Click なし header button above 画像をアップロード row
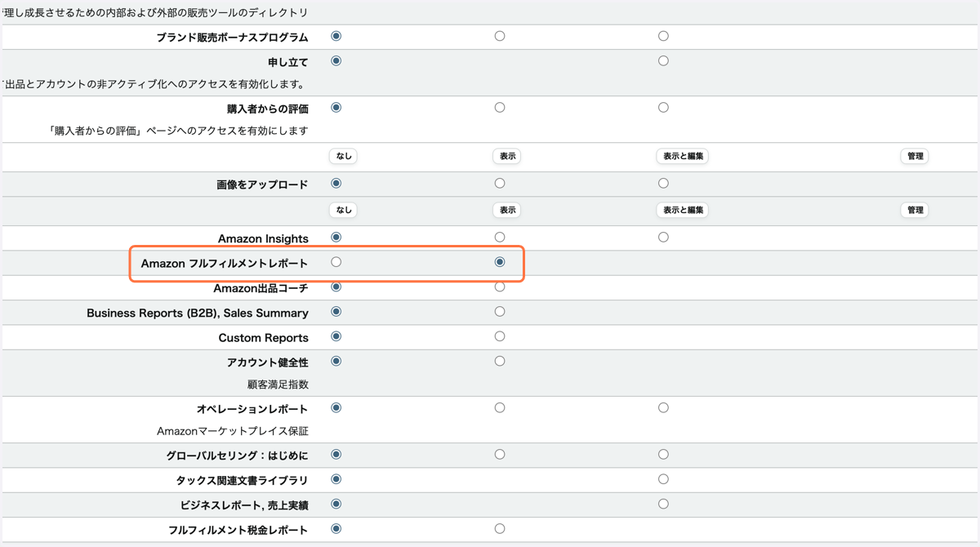This screenshot has height=547, width=980. [344, 156]
